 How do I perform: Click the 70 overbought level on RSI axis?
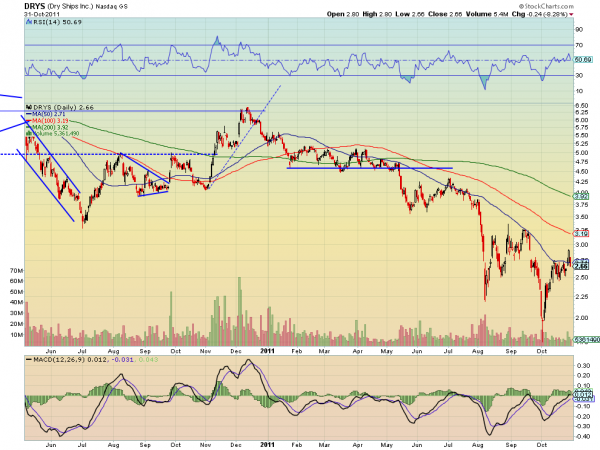579,45
